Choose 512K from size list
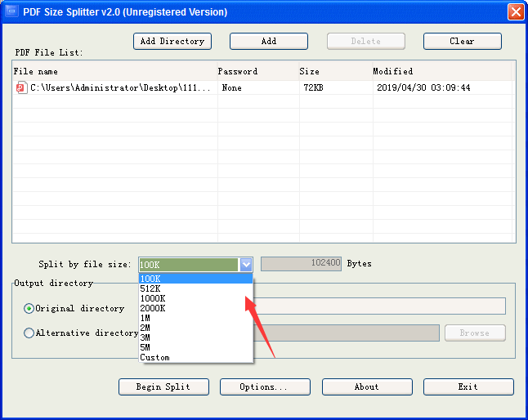Image resolution: width=528 pixels, height=420 pixels. (x=195, y=288)
